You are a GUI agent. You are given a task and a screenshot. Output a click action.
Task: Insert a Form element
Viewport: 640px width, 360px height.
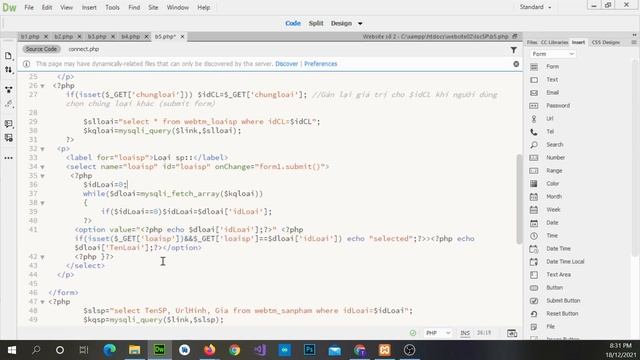552,67
